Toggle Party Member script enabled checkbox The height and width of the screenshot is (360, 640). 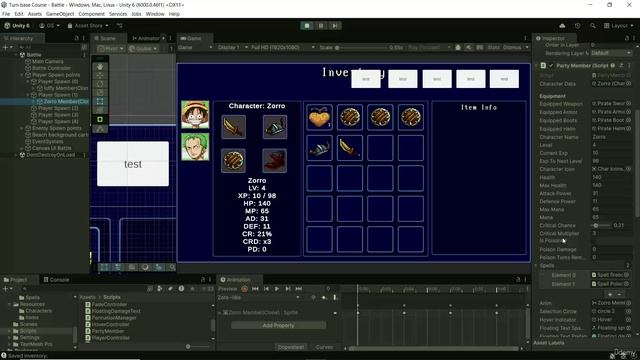click(x=551, y=65)
